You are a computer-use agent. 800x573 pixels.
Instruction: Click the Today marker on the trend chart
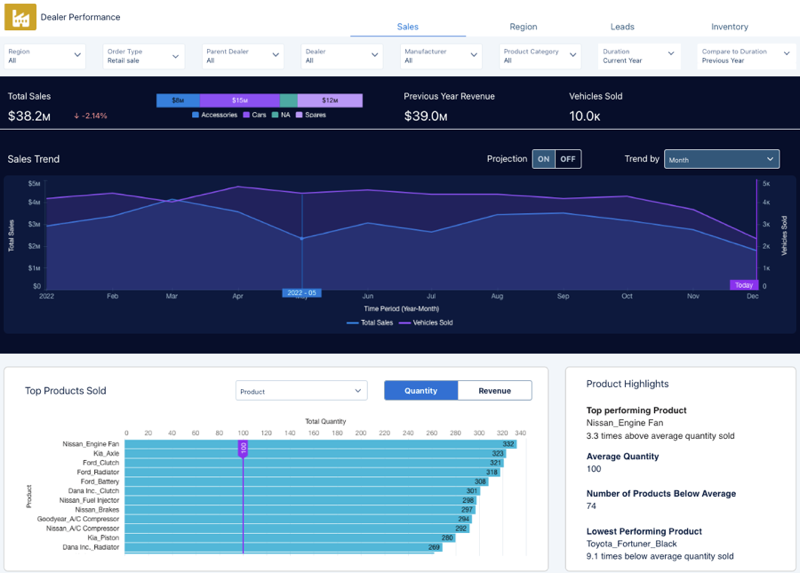[744, 285]
